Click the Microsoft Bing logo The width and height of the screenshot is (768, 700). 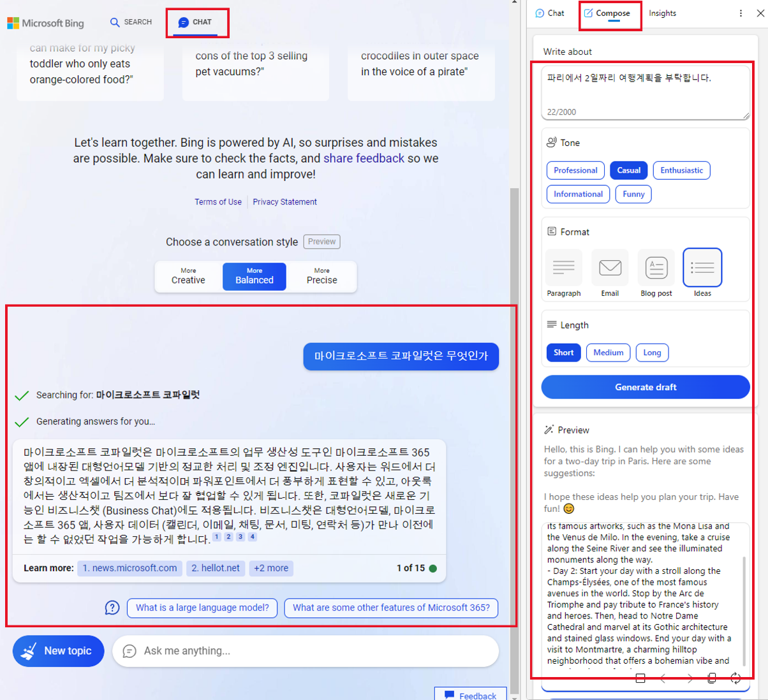click(x=45, y=23)
